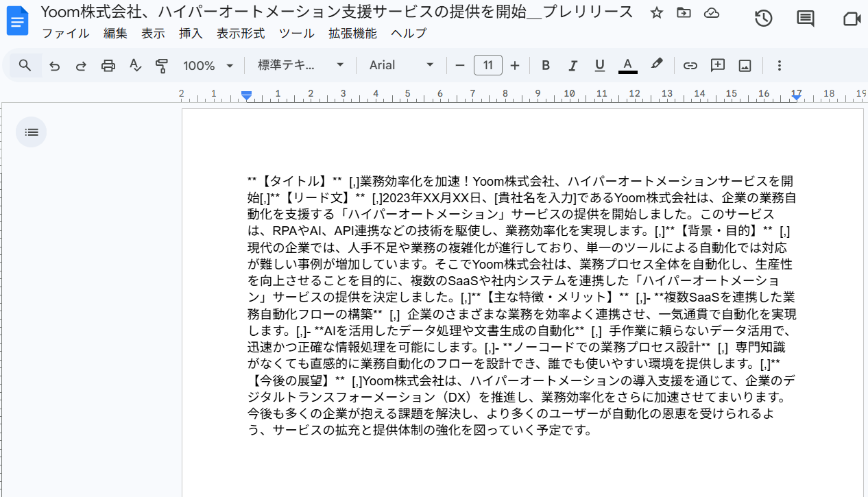Click text 【タイトル】 in document
The image size is (868, 497).
[x=293, y=181]
